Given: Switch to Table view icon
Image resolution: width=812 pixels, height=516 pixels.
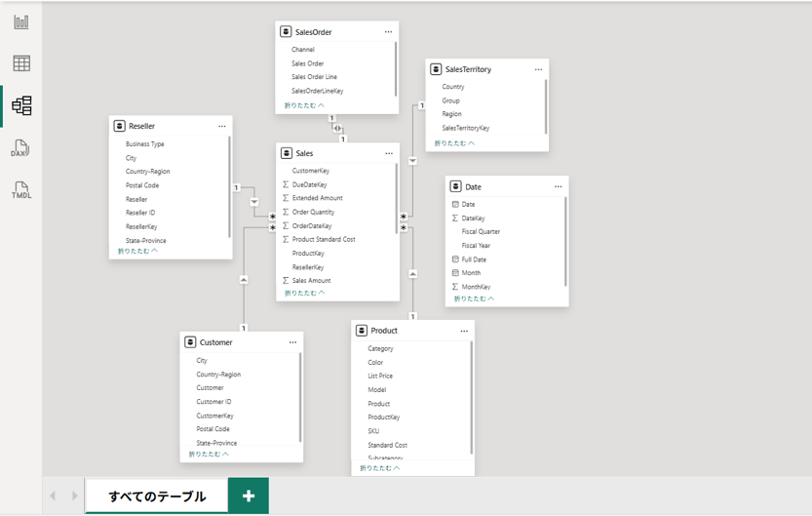Looking at the screenshot, I should click(x=21, y=63).
